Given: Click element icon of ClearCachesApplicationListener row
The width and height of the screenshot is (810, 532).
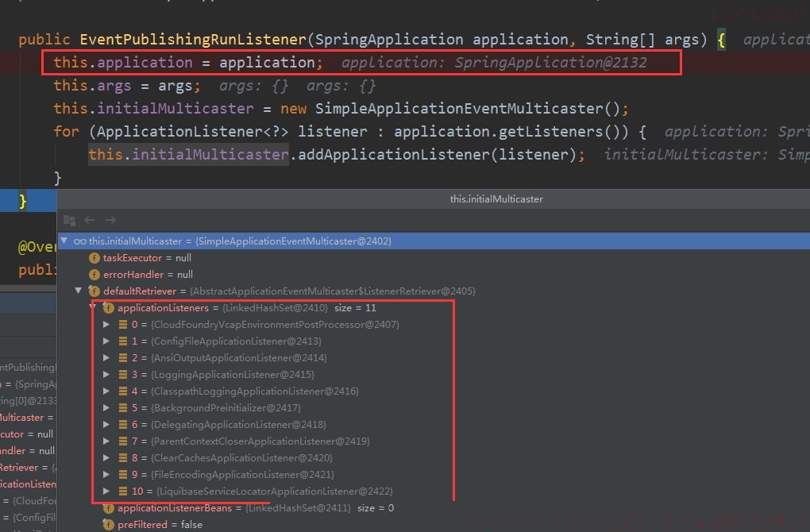Looking at the screenshot, I should click(123, 457).
